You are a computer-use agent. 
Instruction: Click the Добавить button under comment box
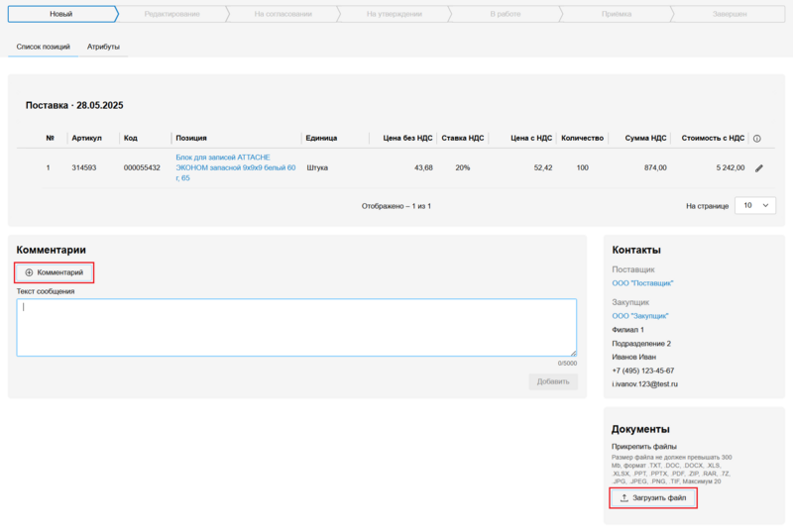pos(552,381)
